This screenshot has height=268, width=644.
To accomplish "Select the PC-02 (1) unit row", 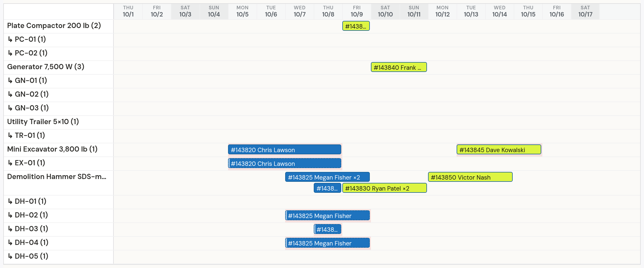I will coord(59,54).
